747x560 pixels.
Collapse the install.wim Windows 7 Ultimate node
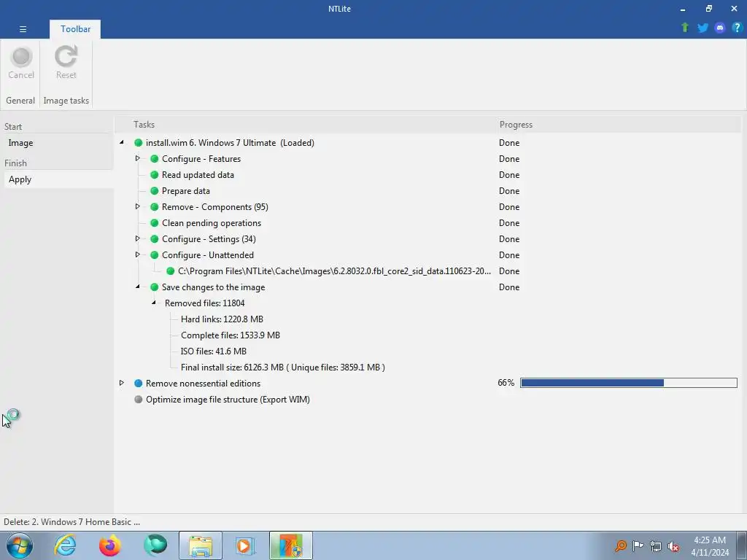point(122,142)
